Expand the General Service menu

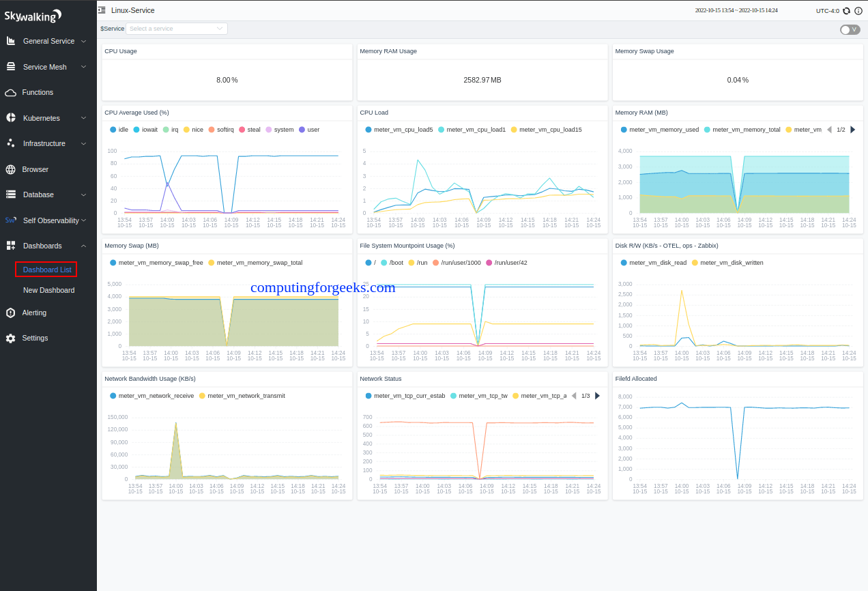pyautogui.click(x=48, y=41)
